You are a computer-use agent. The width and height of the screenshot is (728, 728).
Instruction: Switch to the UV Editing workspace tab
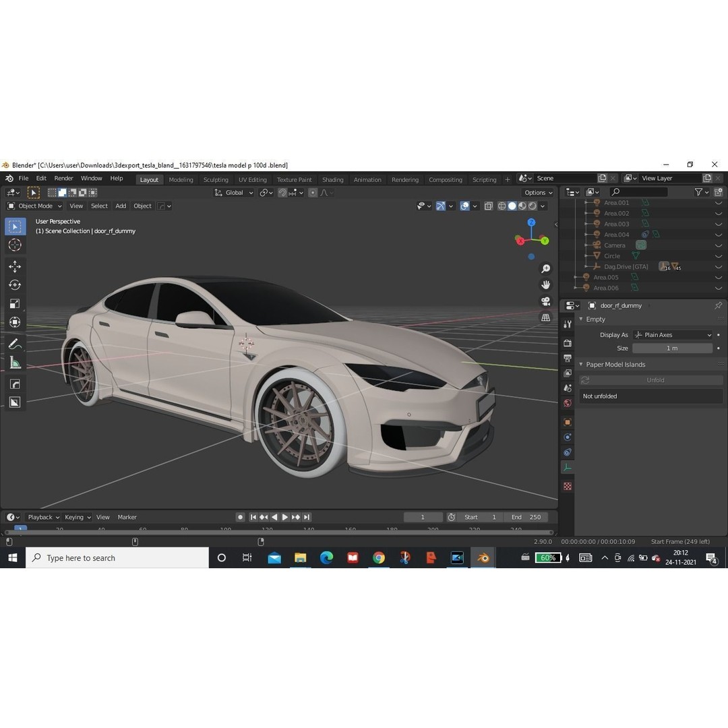[253, 180]
